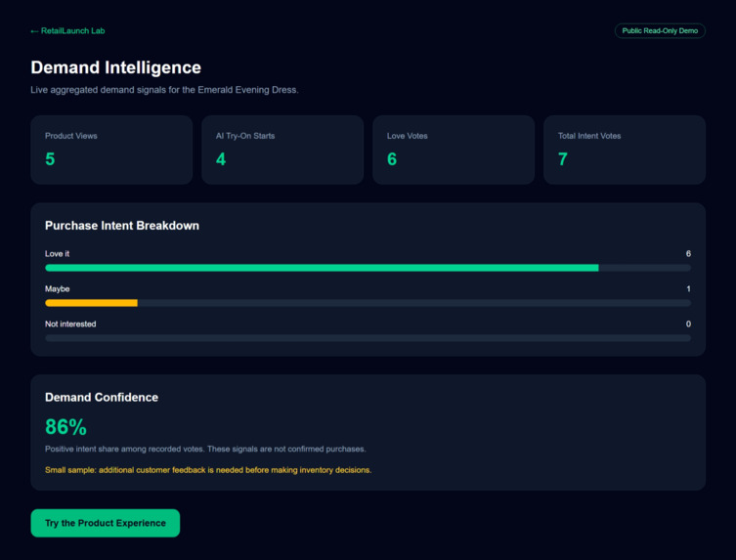Click the Positive intent share description text
Image resolution: width=736 pixels, height=560 pixels.
[x=205, y=450]
